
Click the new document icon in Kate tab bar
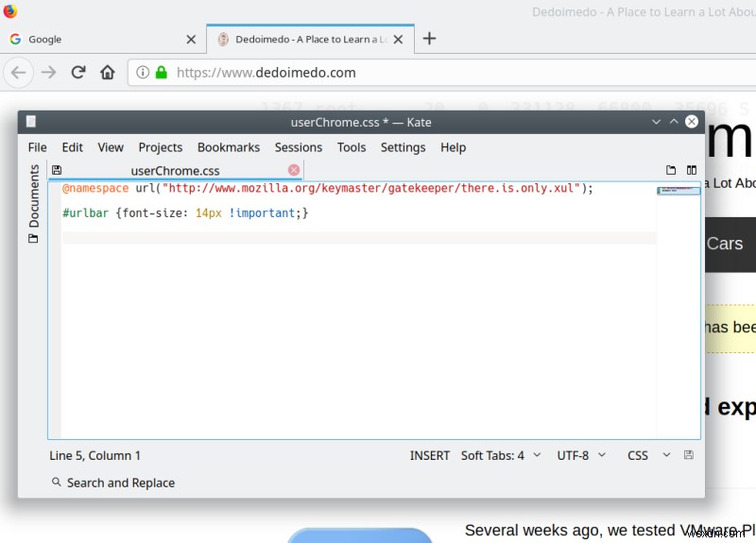click(x=671, y=170)
